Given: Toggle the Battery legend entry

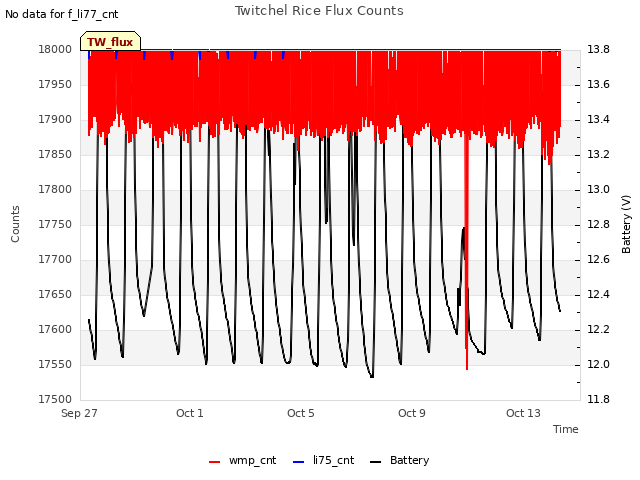Looking at the screenshot, I should pos(400,460).
